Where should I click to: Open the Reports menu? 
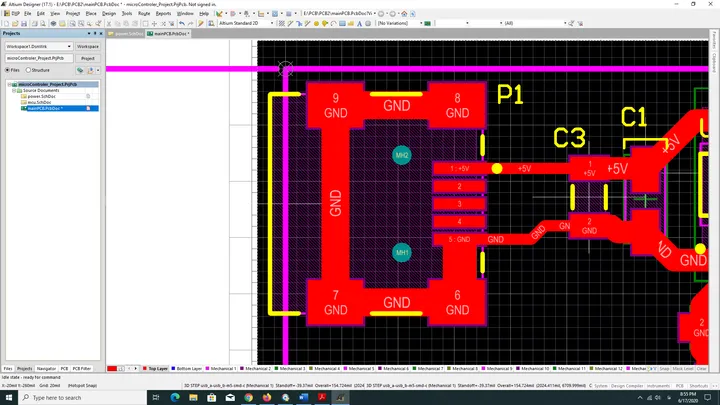tap(163, 14)
